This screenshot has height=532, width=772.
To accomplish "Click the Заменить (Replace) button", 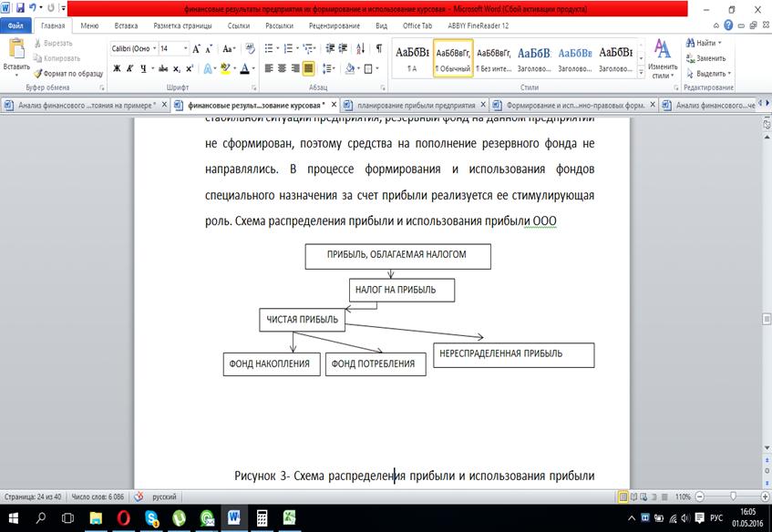I will [x=710, y=58].
